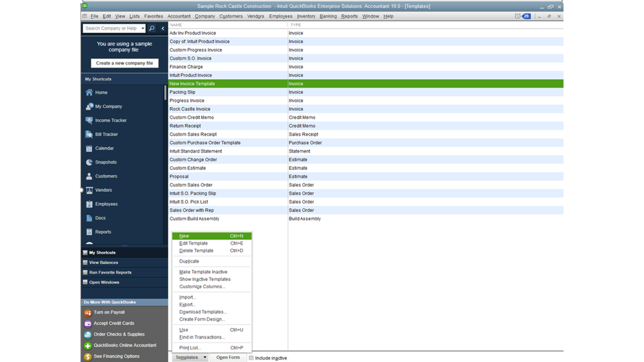This screenshot has width=644, height=362.
Task: Click See Financing Options dollar icon
Action: (88, 357)
